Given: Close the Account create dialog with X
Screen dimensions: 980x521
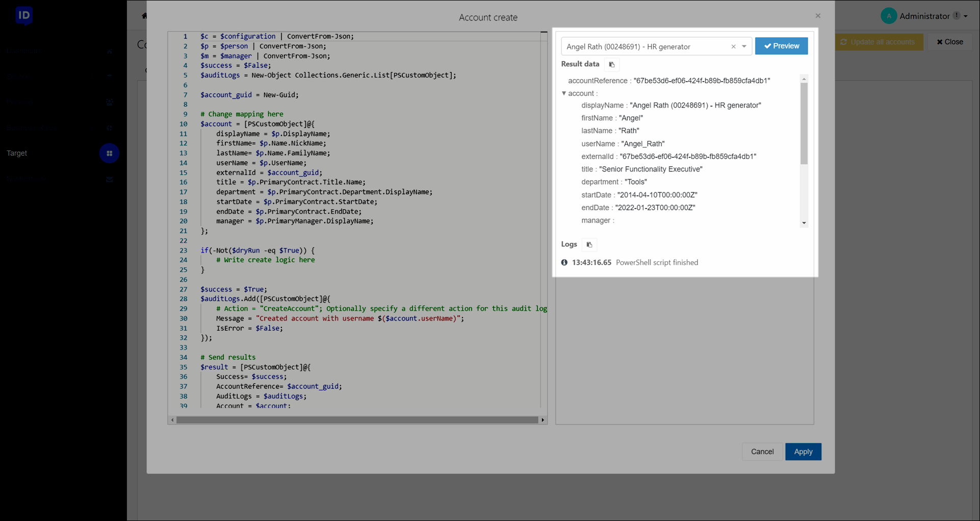Looking at the screenshot, I should [818, 16].
